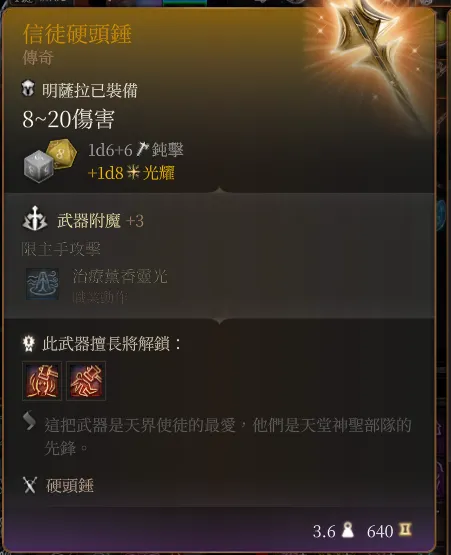This screenshot has height=555, width=451.
Task: Click the 治療薰香靈光 skill name
Action: (120, 276)
